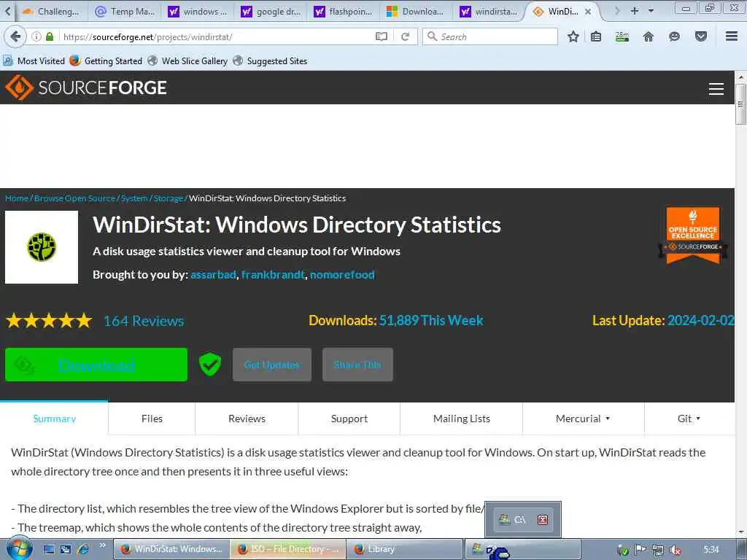Open author frankbrandt's profile link

click(x=273, y=275)
